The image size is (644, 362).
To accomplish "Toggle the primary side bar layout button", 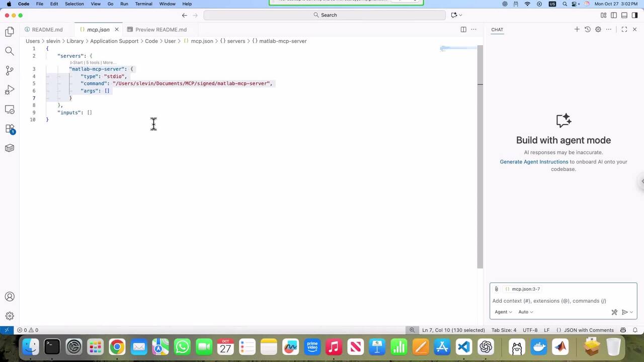I will [614, 15].
